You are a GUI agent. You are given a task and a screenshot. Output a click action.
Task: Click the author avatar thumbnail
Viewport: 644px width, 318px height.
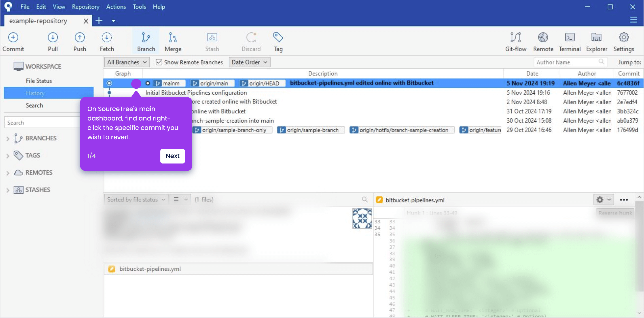tap(362, 218)
